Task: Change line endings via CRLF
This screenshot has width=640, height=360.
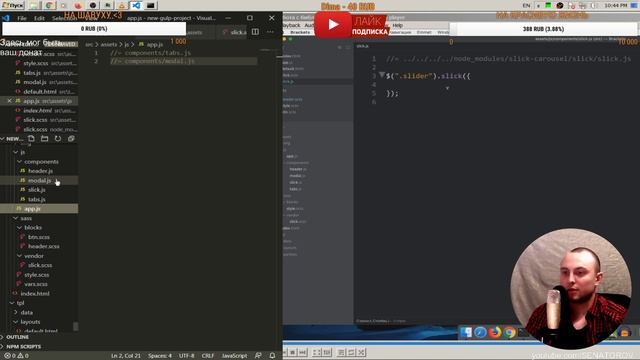Action: (207, 356)
